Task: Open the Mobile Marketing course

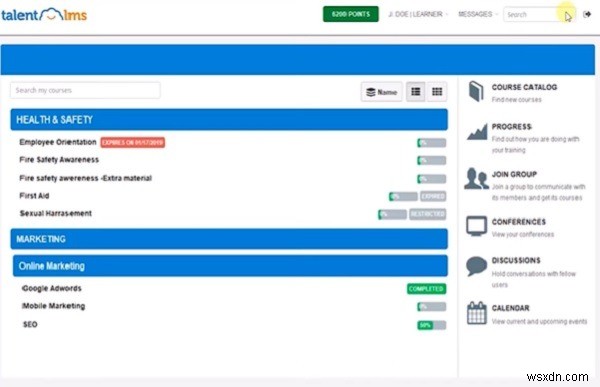Action: [x=54, y=306]
